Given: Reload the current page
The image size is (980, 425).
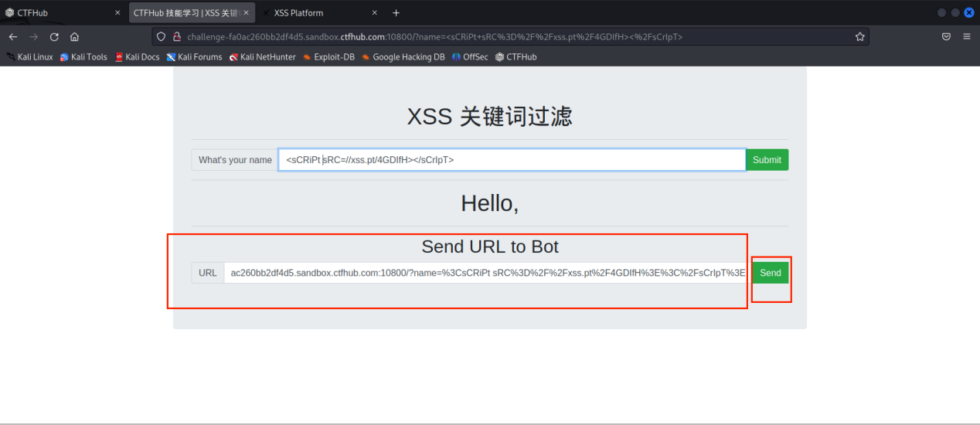Looking at the screenshot, I should (54, 36).
